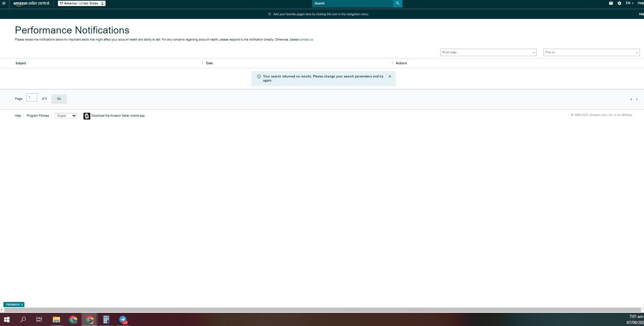Open the messages envelope icon
The height and width of the screenshot is (326, 644).
pos(611,3)
